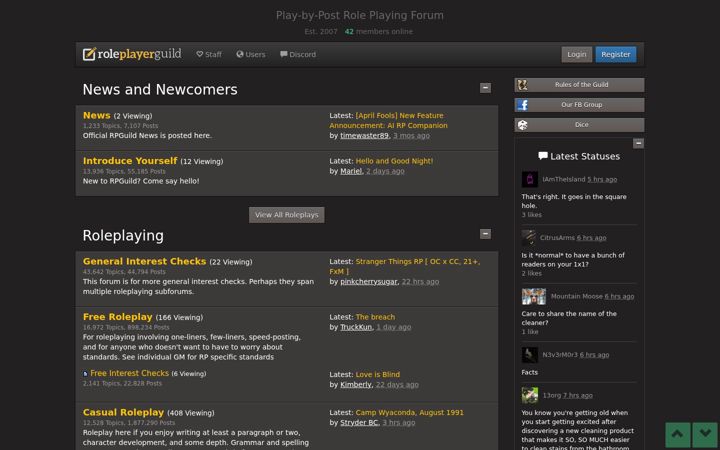
Task: Open Stryder BC's profile
Action: [359, 423]
